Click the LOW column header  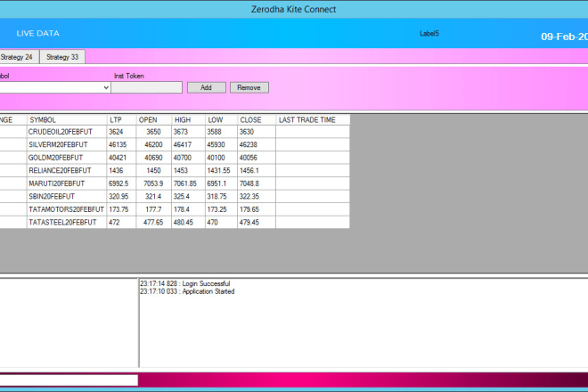click(221, 119)
